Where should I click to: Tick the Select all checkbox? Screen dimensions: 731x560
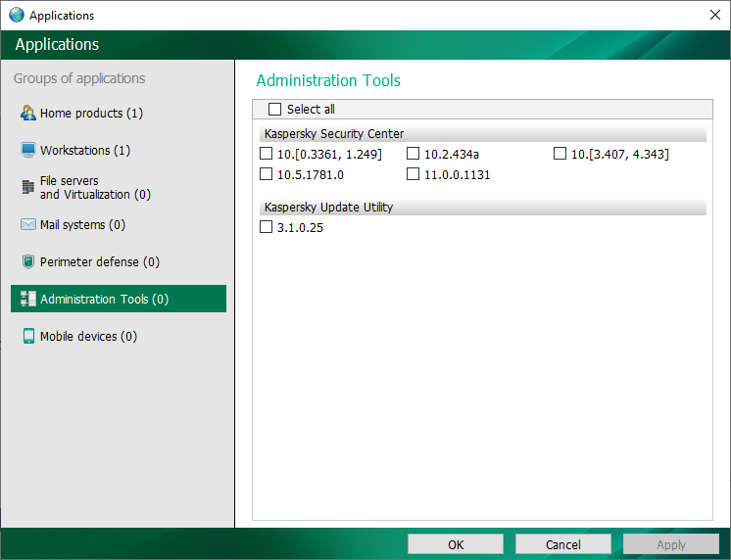[274, 109]
